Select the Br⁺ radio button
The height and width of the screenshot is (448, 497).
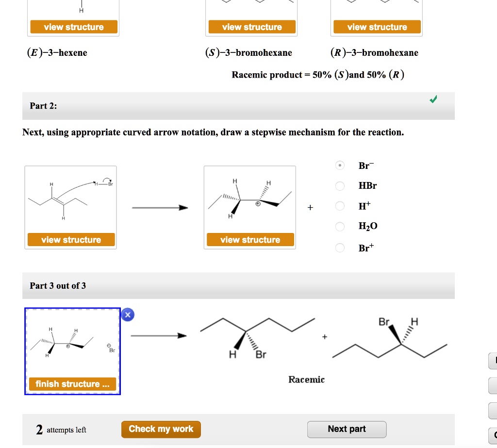tap(340, 248)
